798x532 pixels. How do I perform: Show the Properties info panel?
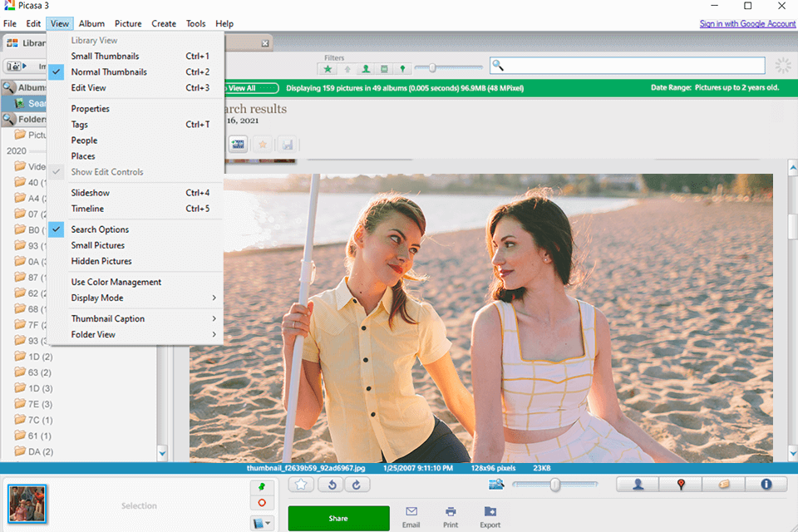pos(766,484)
